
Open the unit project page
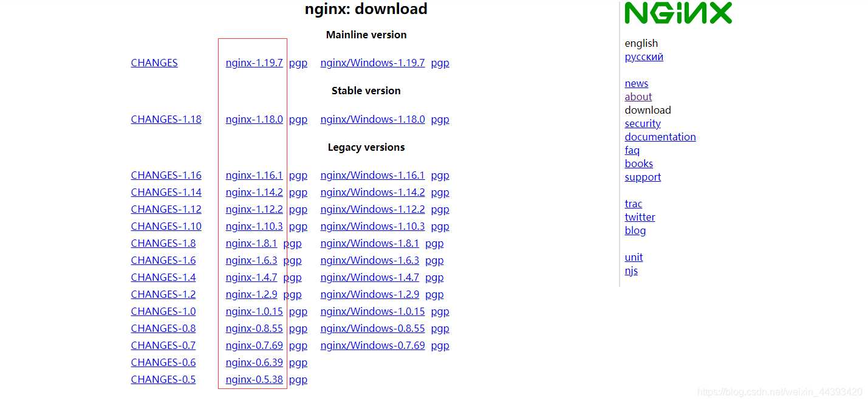634,257
